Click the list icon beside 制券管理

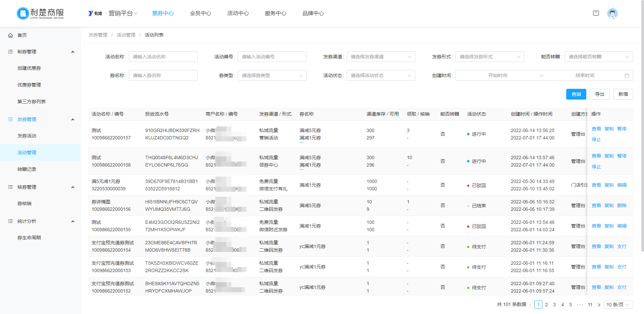coord(10,52)
